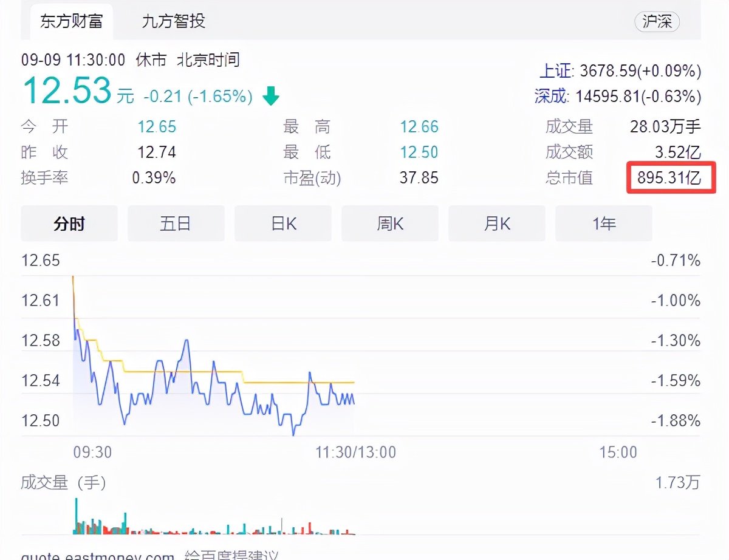Click the 12.61 price axis label
The image size is (729, 560).
pyautogui.click(x=41, y=300)
